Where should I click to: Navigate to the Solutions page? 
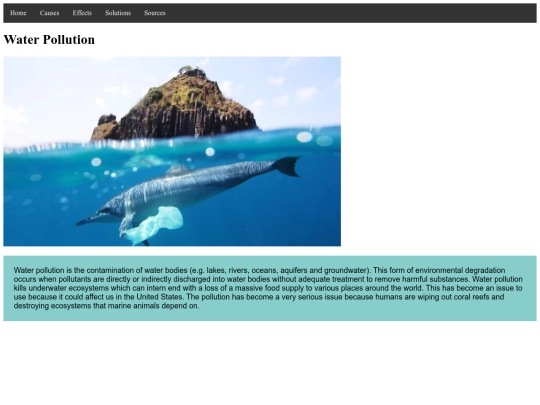click(118, 13)
